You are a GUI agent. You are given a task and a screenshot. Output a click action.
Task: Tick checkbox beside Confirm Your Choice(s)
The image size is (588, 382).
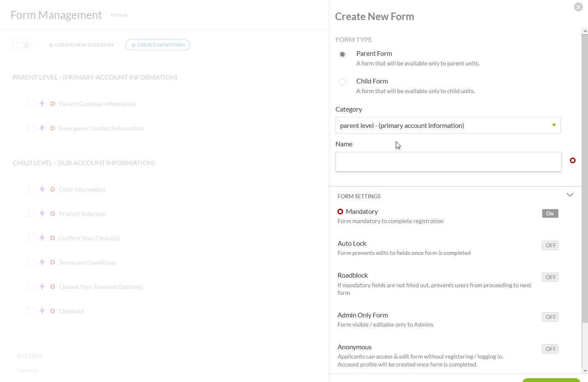pos(31,238)
